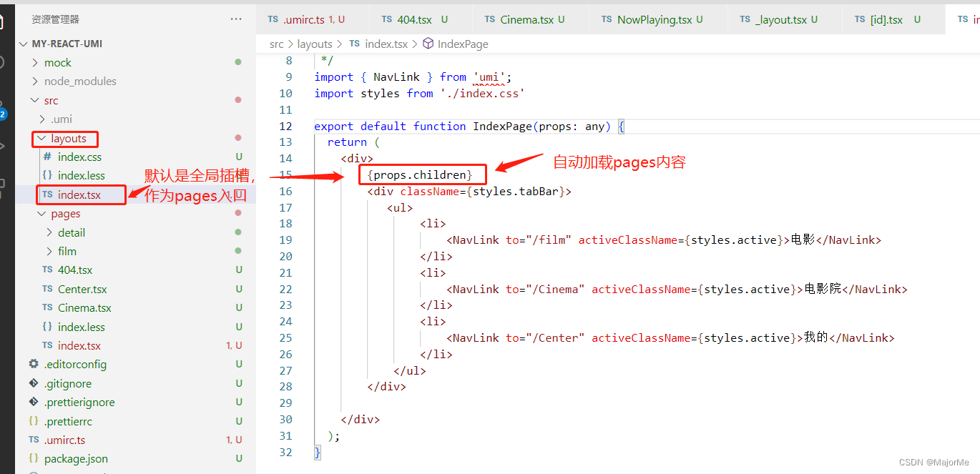The width and height of the screenshot is (980, 474).
Task: Click line number 12 in the gutter
Action: [285, 126]
